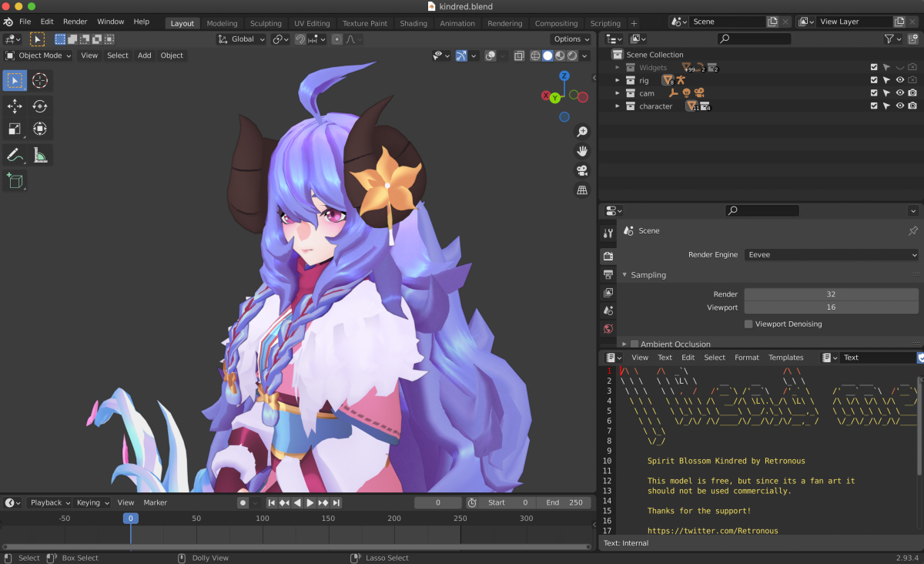Open the View Layer properties tab
The width and height of the screenshot is (924, 564).
[x=608, y=293]
